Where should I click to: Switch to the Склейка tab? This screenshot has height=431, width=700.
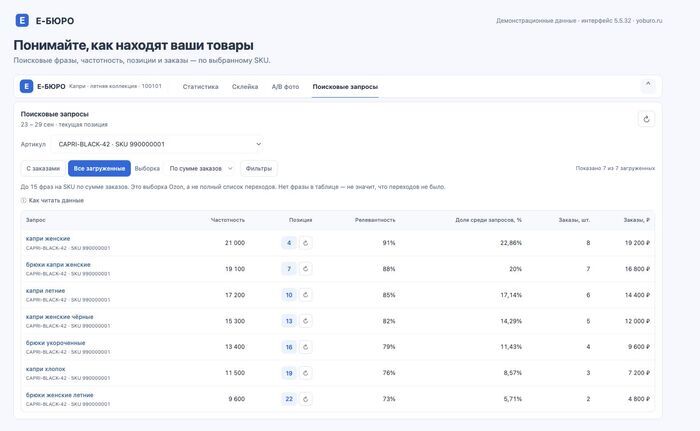[245, 87]
